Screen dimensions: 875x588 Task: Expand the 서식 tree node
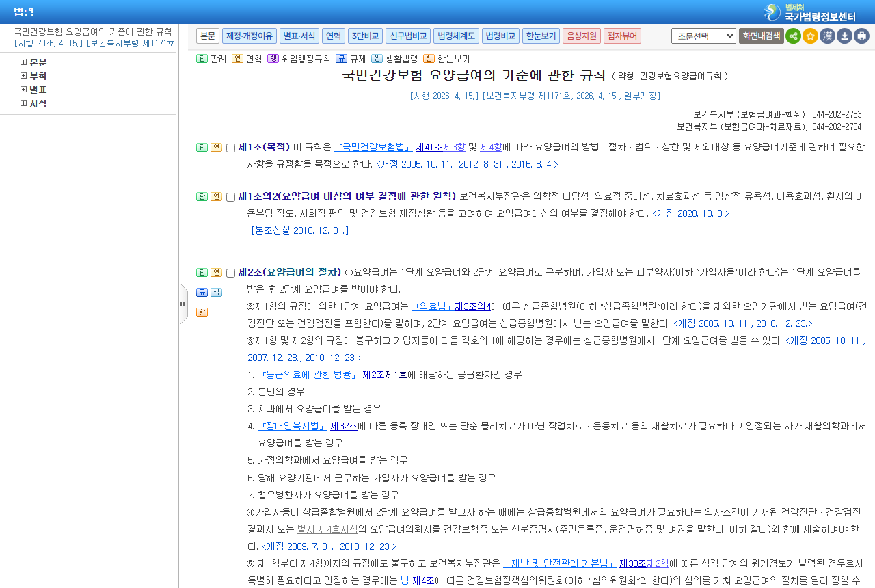point(24,103)
